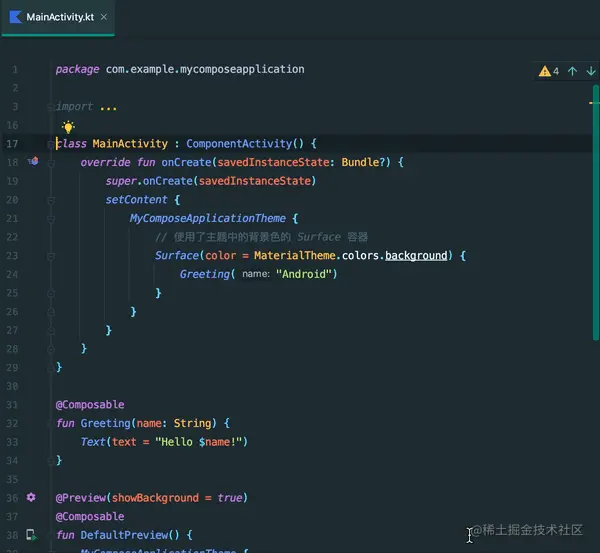Collapse the MyComposeApplicationTheme fold on line 21

pyautogui.click(x=51, y=219)
